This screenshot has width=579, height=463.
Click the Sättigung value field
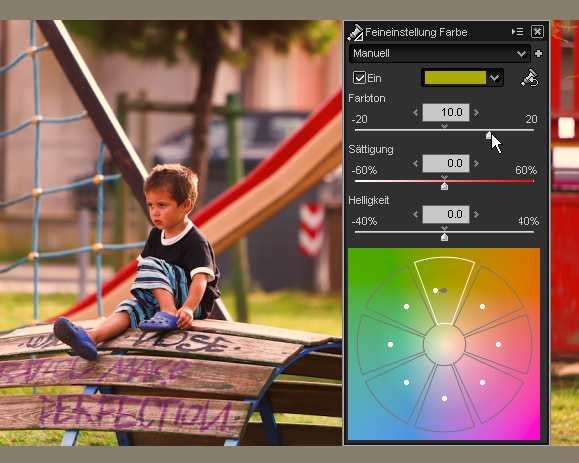446,163
